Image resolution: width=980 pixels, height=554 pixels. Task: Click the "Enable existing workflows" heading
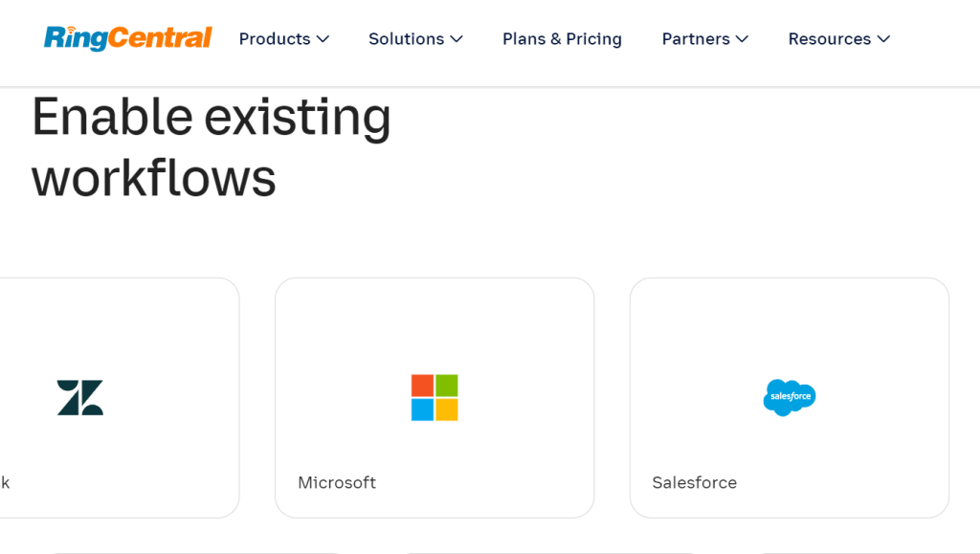click(212, 147)
